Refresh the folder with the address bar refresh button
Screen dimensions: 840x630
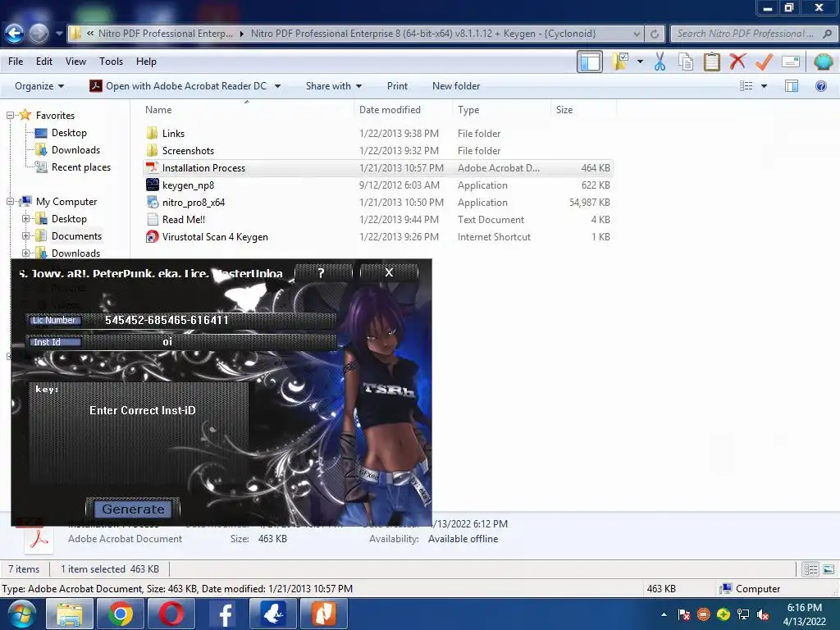coord(655,34)
